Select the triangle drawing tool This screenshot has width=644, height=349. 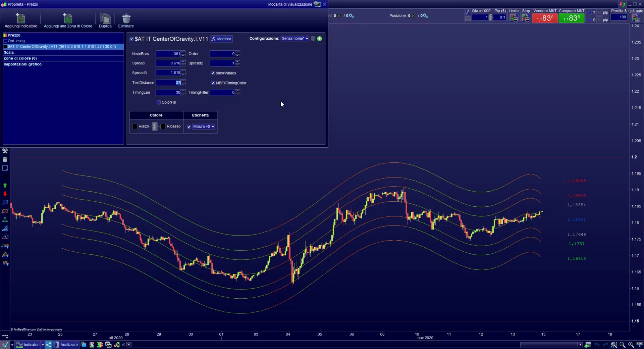click(x=5, y=220)
